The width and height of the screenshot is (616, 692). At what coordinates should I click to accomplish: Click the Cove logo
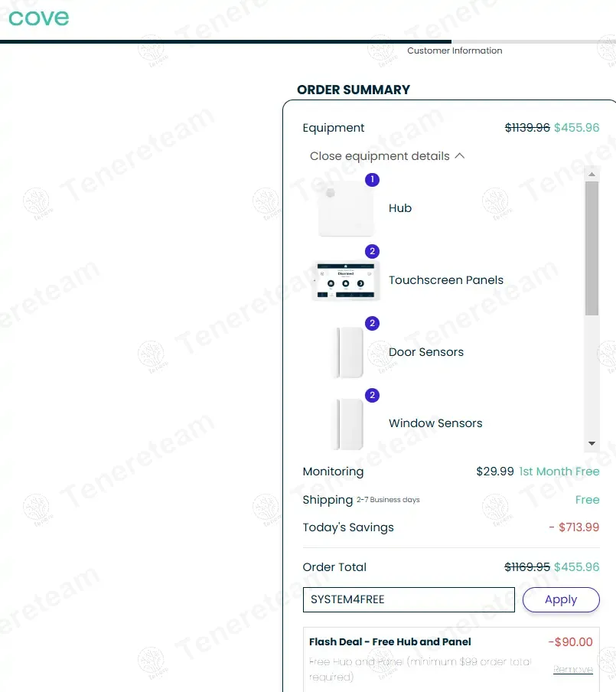39,17
